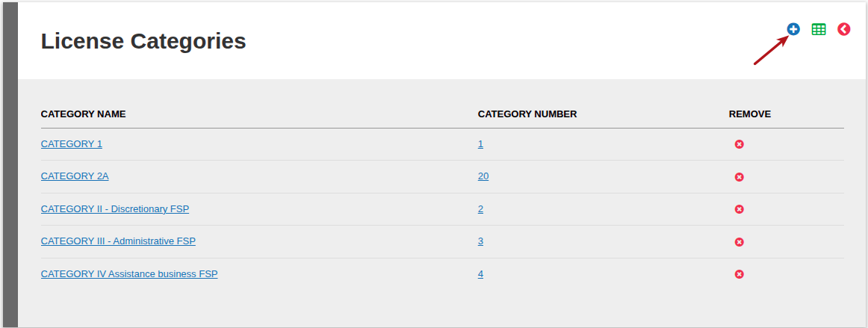
Task: Click the blue plus add category icon
Action: pos(793,29)
